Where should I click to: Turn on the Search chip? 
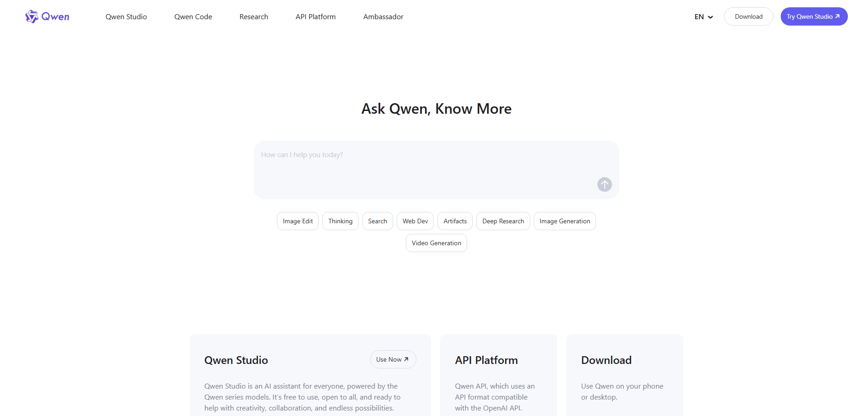(378, 221)
